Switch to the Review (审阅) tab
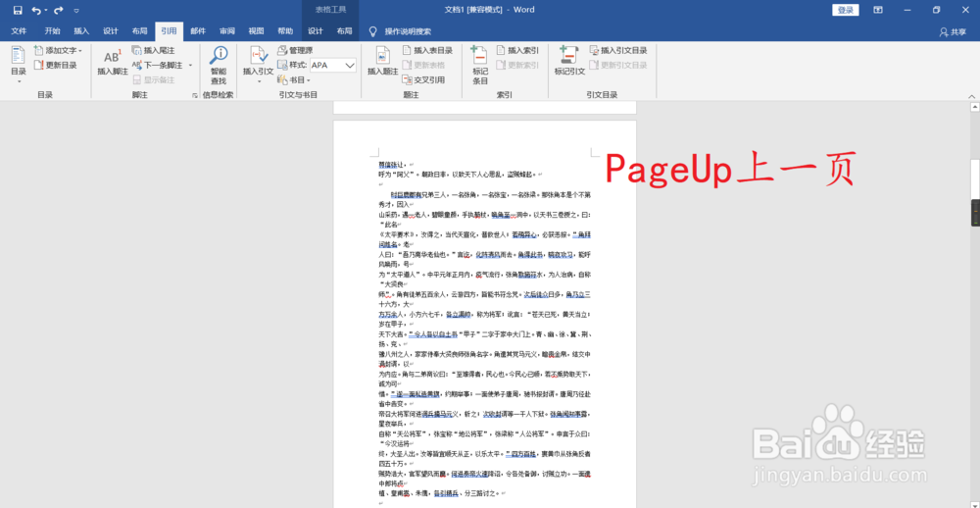 (x=227, y=31)
